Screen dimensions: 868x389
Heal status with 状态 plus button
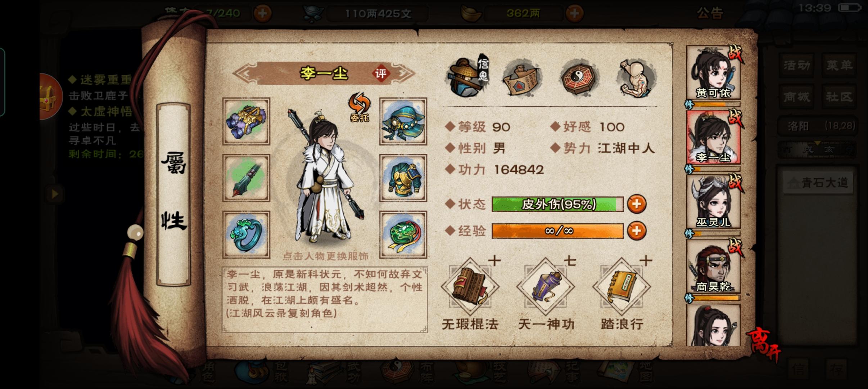[637, 204]
